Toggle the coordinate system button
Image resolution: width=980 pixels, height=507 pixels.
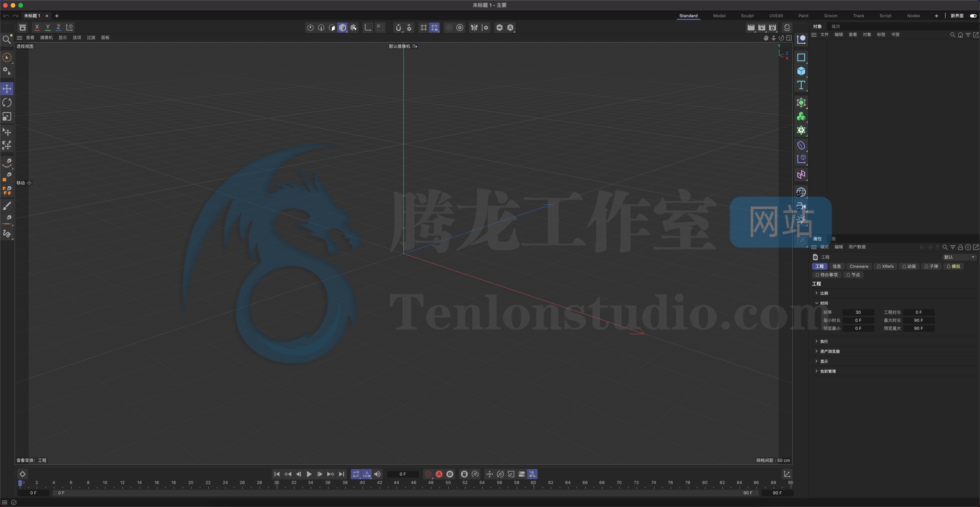(69, 28)
